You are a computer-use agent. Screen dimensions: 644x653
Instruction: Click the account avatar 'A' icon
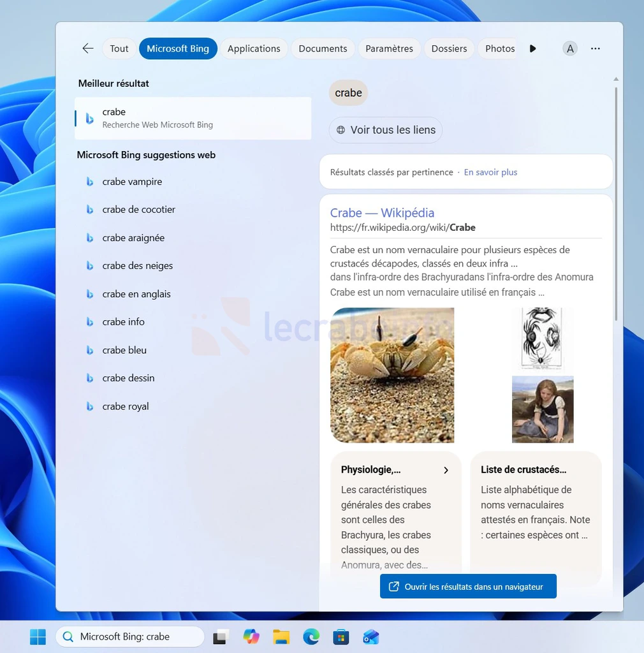pyautogui.click(x=570, y=48)
